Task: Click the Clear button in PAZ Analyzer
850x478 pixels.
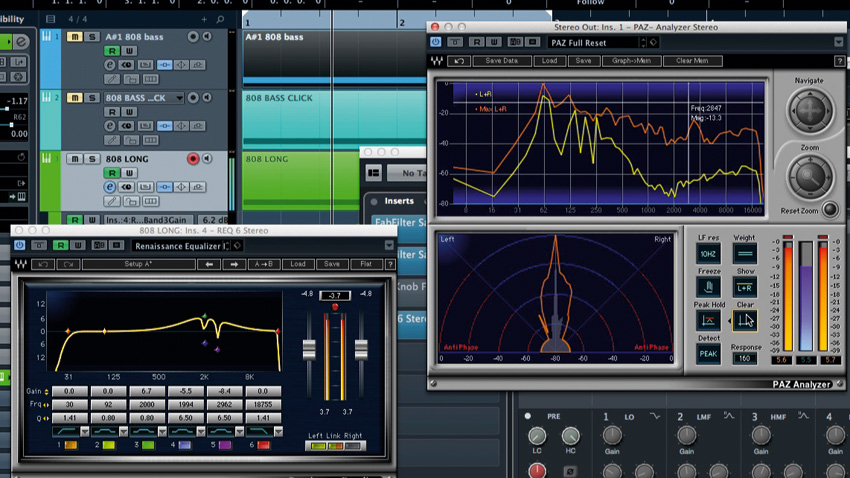Action: click(744, 320)
